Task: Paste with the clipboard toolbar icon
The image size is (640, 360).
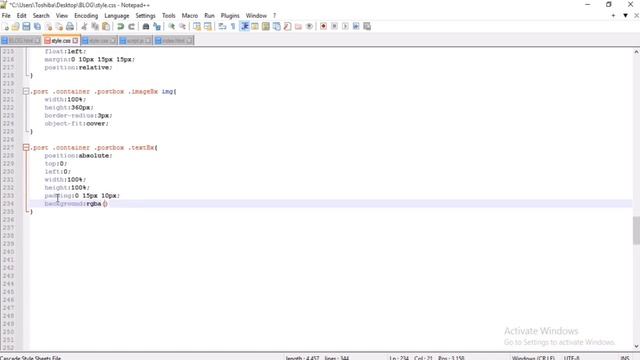Action: [106, 27]
